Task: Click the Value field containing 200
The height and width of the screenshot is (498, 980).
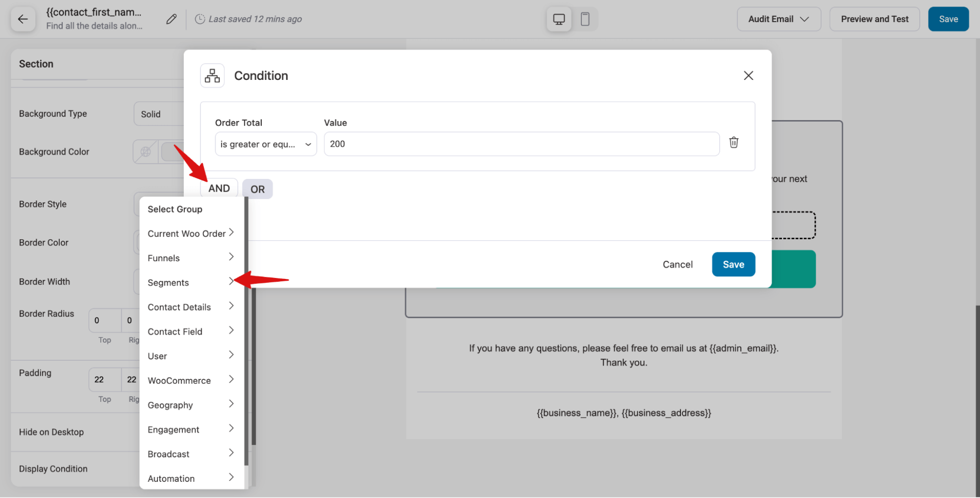Action: pos(521,144)
